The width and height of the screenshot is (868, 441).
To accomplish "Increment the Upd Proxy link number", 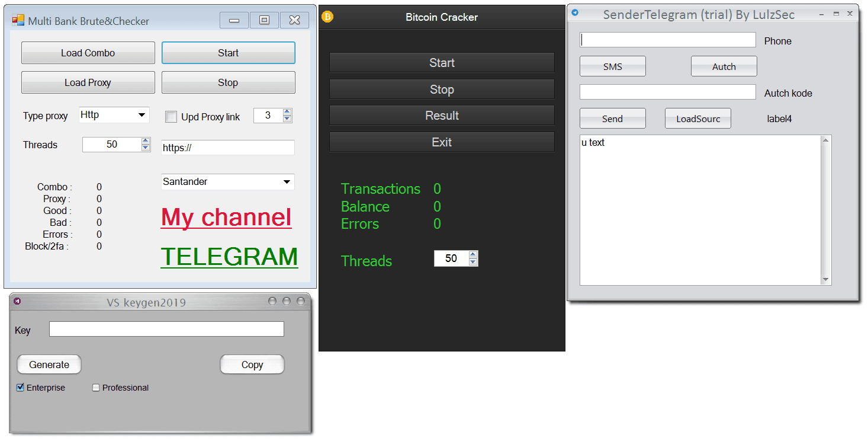I will pos(287,112).
